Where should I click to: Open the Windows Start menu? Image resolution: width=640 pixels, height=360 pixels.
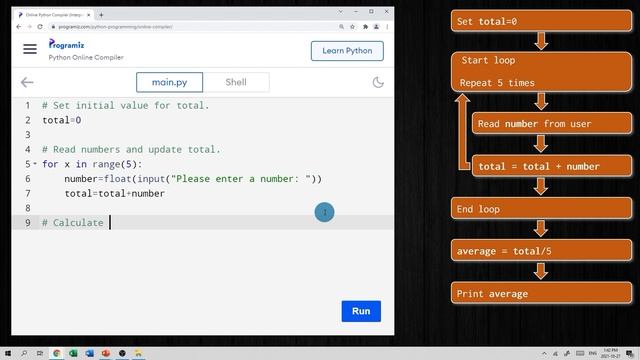coord(8,353)
